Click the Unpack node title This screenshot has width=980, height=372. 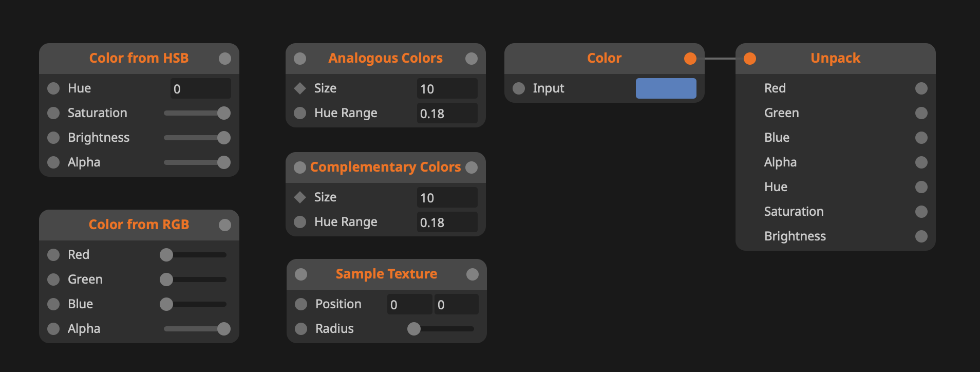click(x=835, y=59)
